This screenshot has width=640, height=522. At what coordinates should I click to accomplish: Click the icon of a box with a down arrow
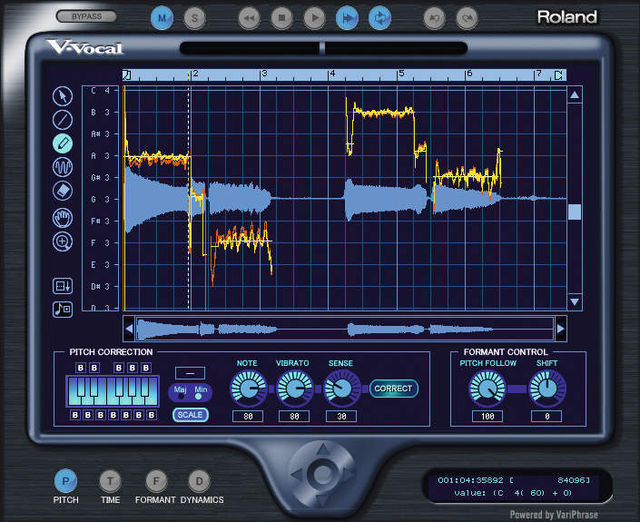click(63, 286)
